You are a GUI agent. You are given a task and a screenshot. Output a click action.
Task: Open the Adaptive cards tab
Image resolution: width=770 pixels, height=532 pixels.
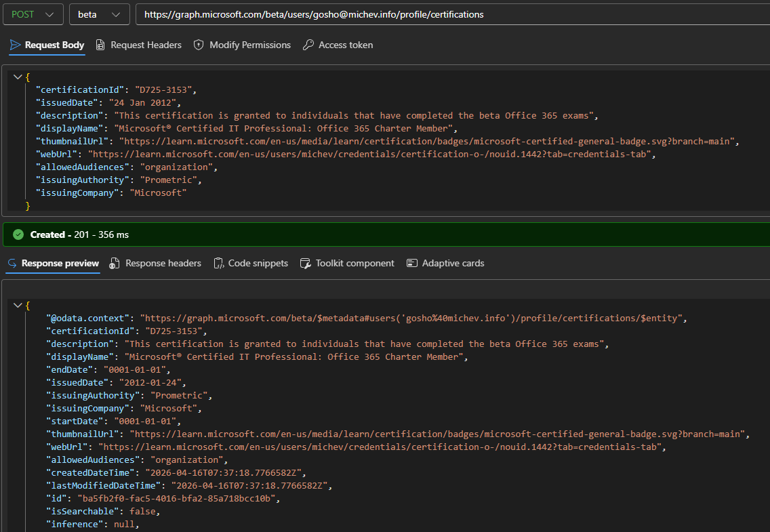tap(453, 263)
